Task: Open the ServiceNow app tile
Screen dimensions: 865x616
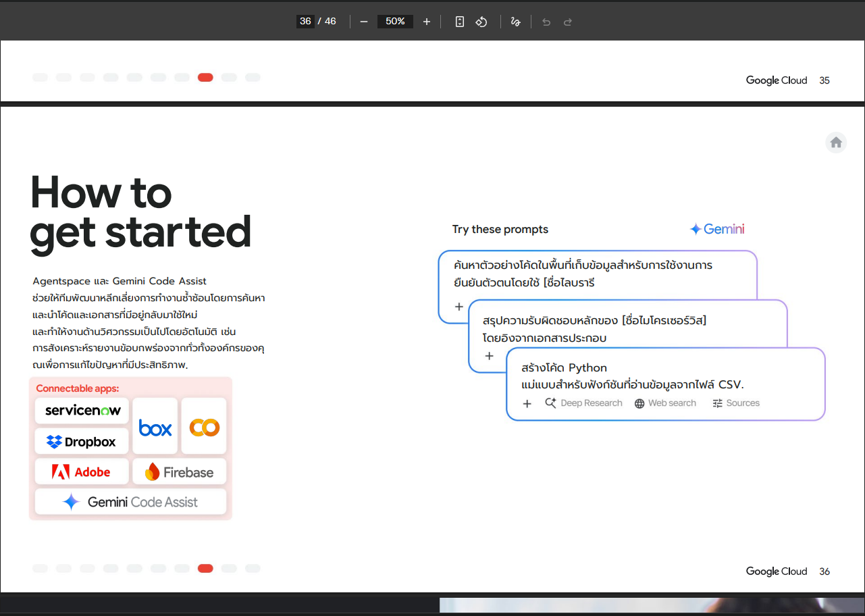Action: 82,411
